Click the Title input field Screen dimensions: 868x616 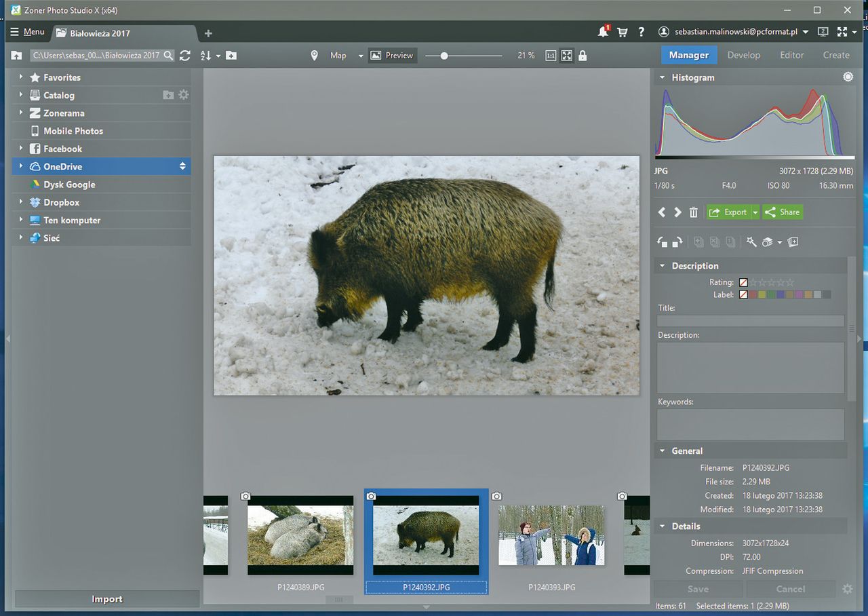(751, 321)
